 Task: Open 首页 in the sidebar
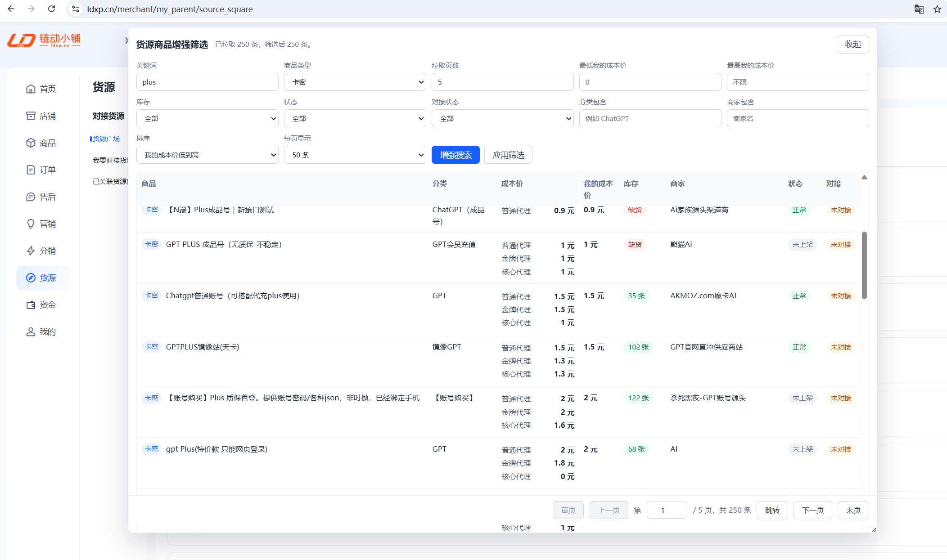coord(43,89)
